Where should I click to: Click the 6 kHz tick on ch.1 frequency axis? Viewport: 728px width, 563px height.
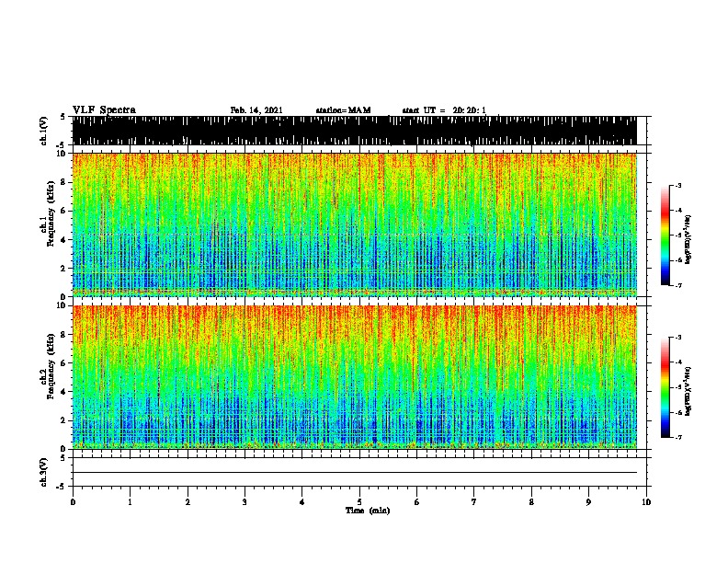click(64, 211)
